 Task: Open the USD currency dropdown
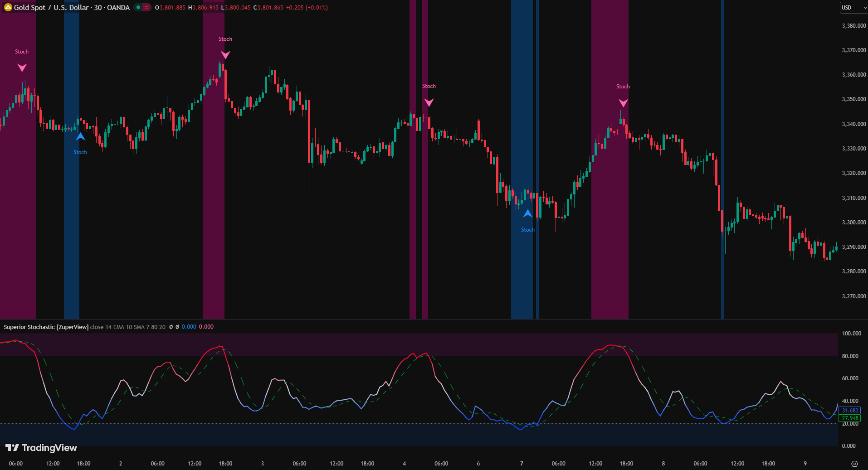pyautogui.click(x=853, y=8)
